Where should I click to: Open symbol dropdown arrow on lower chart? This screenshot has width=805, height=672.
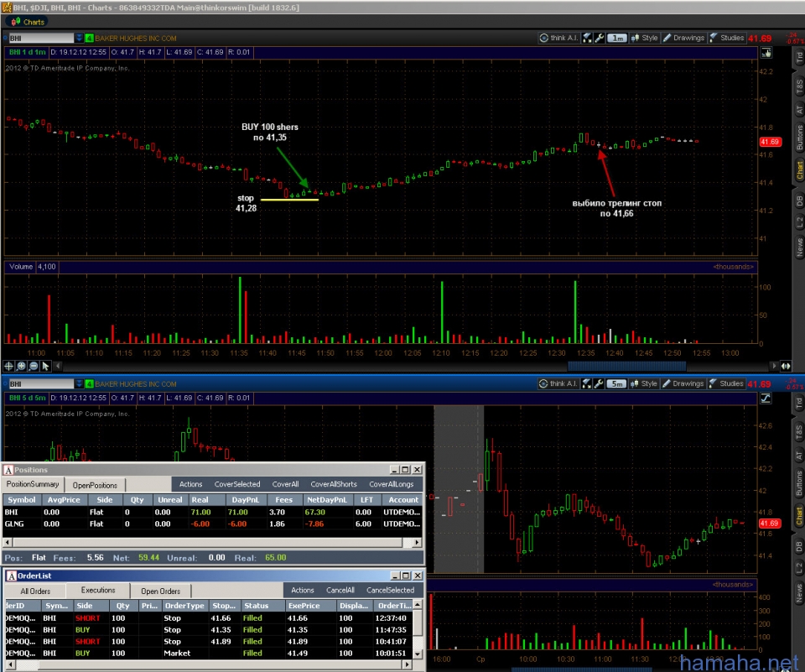point(79,383)
